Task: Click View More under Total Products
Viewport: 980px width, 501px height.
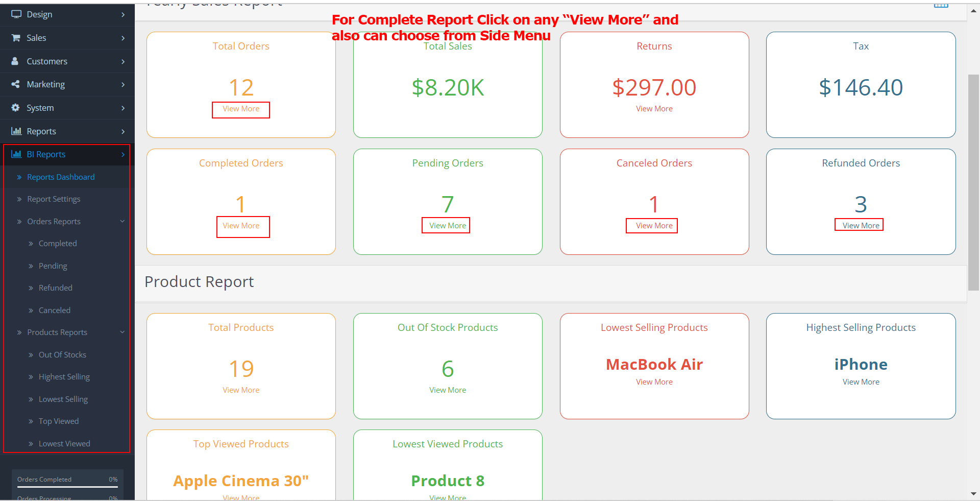Action: point(241,390)
